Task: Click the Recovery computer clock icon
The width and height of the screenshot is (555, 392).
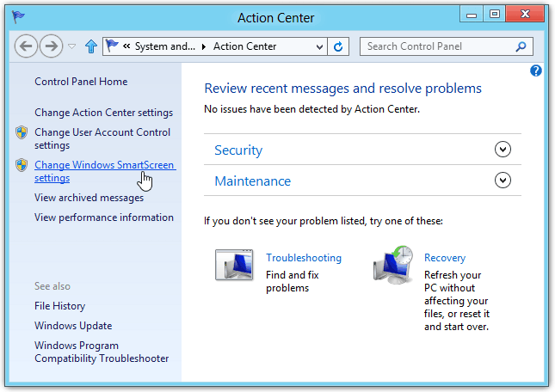Action: 393,265
